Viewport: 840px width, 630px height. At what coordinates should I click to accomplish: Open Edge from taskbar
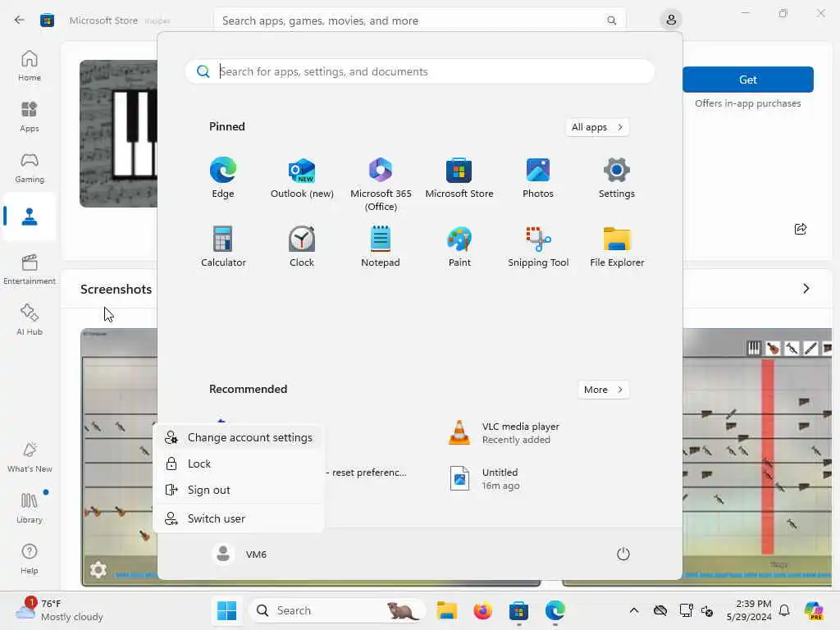[x=555, y=610]
